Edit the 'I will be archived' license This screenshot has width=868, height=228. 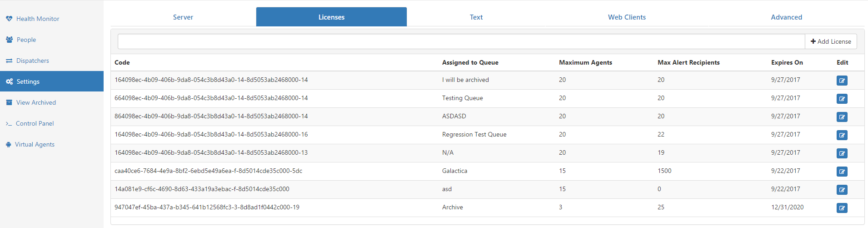842,81
